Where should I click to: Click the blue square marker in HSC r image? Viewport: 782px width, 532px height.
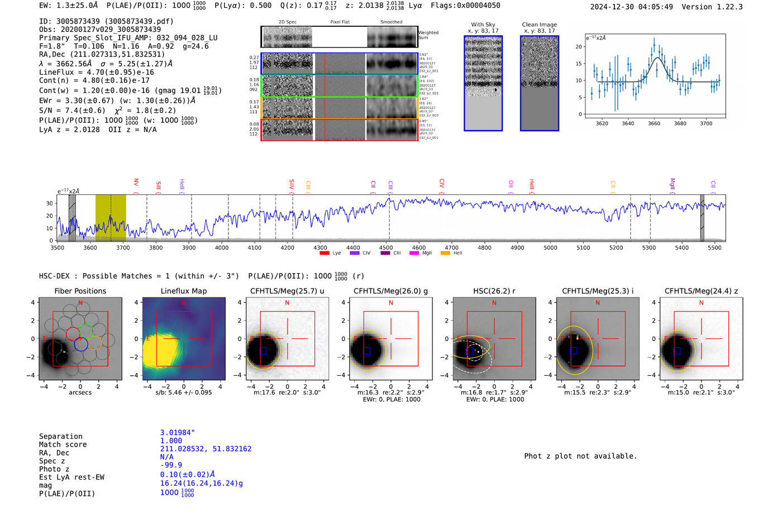(470, 351)
